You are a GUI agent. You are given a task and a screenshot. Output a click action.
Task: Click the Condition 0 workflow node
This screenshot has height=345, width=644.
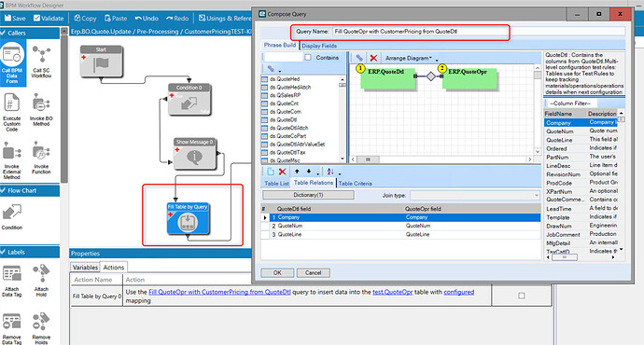coord(189,99)
